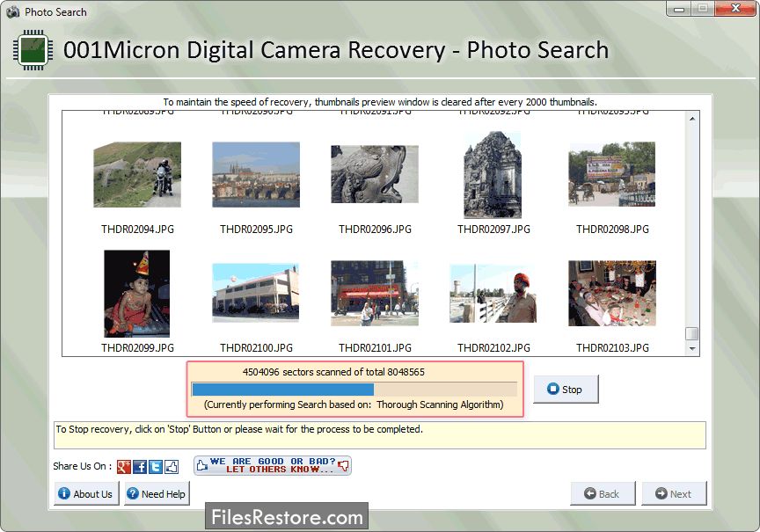Click the 'We are good or bad' feedback banner
The image size is (760, 532).
273,466
